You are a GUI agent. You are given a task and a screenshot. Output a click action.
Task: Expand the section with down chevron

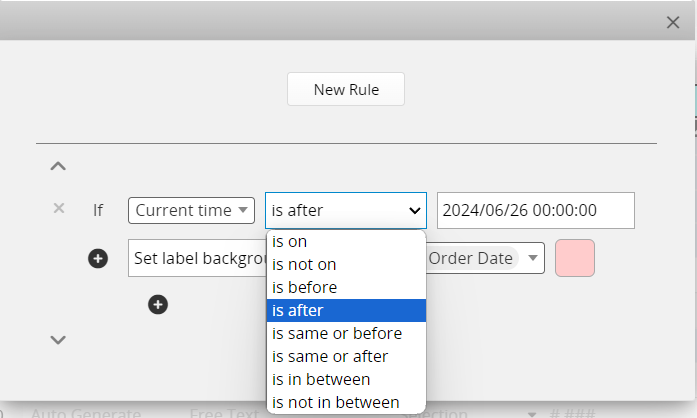[58, 340]
